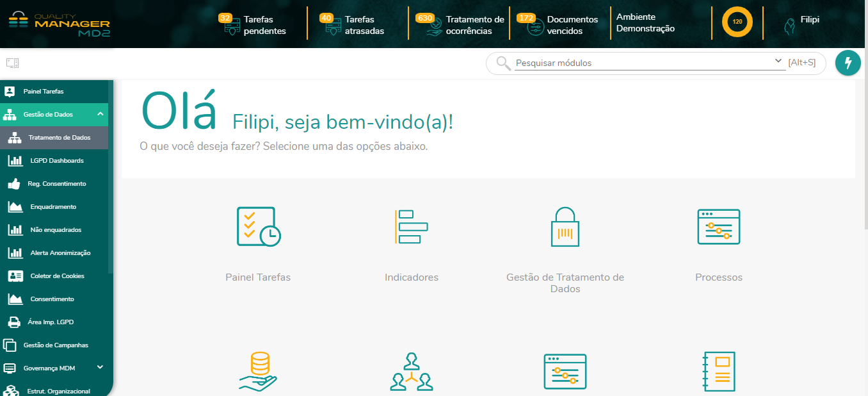Open the Processos window tile icon
This screenshot has height=396, width=868.
(x=718, y=227)
